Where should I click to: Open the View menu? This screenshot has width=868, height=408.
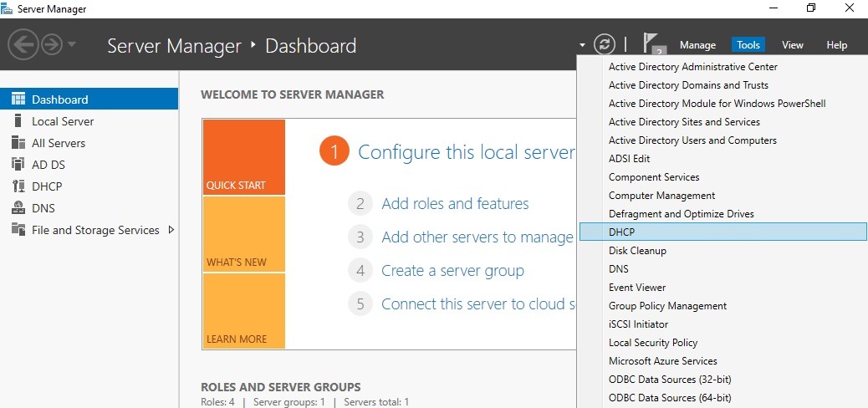pyautogui.click(x=792, y=45)
